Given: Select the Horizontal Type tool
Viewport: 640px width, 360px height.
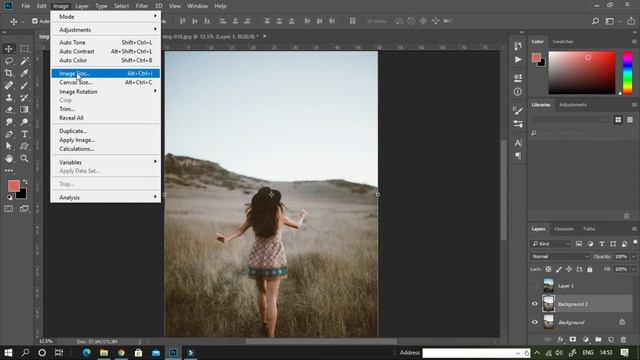Looking at the screenshot, I should coord(24,134).
